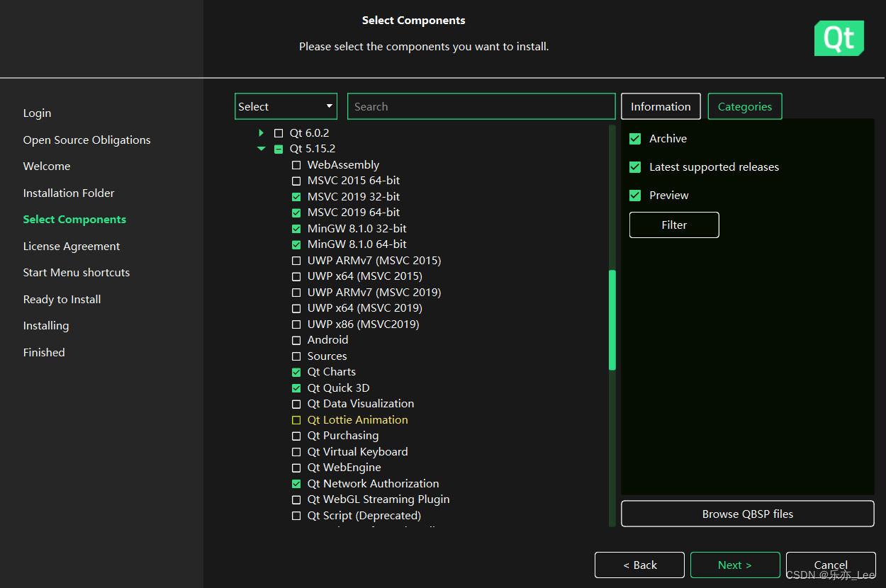Image resolution: width=886 pixels, height=588 pixels.
Task: Cancel the installation
Action: (831, 565)
